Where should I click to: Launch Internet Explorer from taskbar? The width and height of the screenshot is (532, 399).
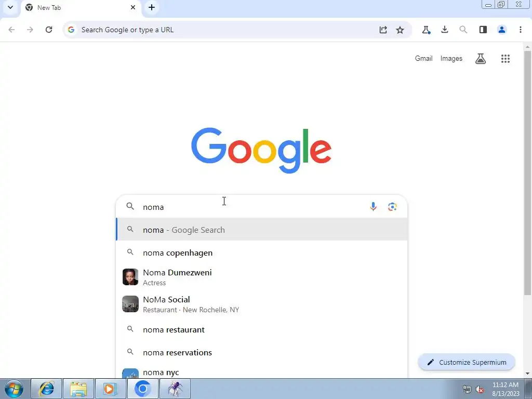click(x=46, y=389)
